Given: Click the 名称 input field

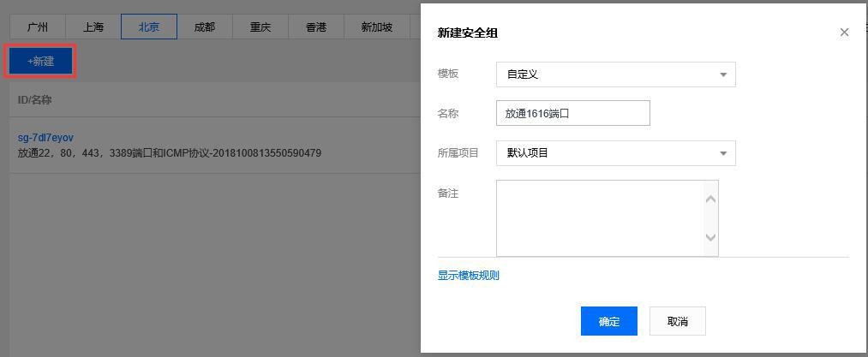Looking at the screenshot, I should pos(572,113).
